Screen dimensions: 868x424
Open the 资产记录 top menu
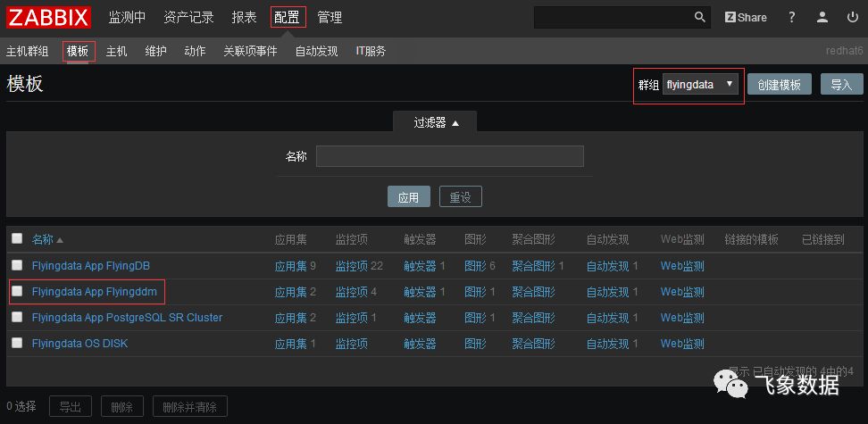coord(188,17)
